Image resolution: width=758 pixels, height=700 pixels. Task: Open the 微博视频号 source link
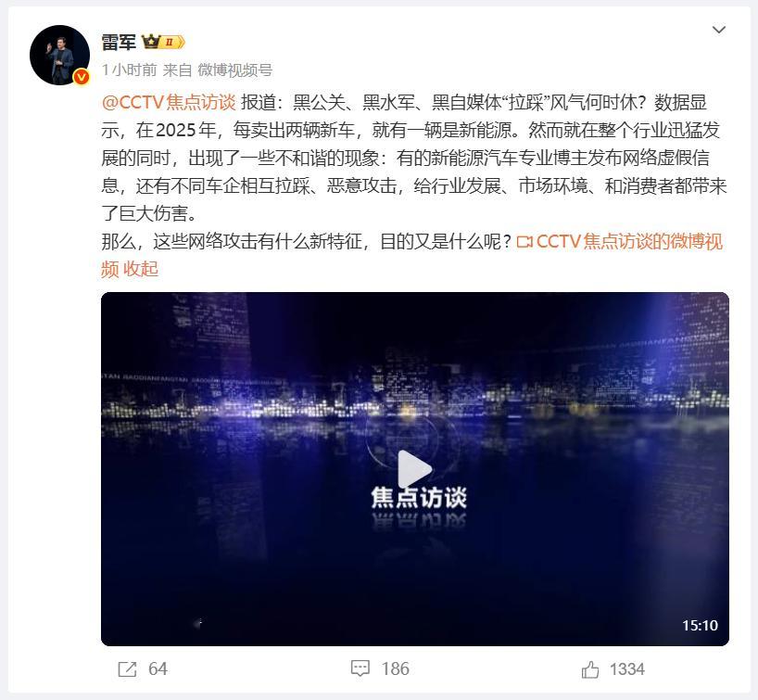pyautogui.click(x=235, y=70)
